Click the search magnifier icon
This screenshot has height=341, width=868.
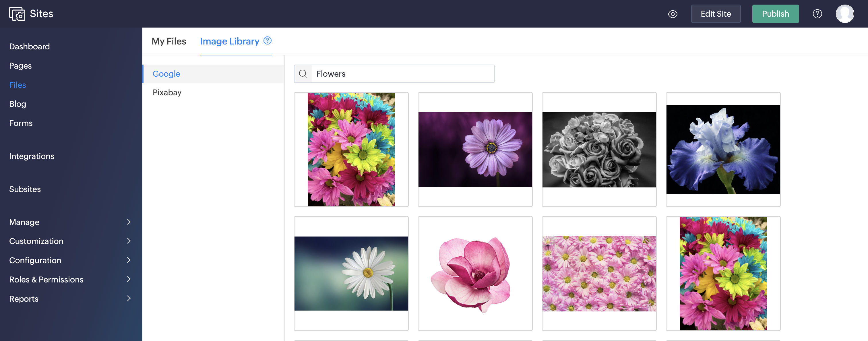coord(303,74)
